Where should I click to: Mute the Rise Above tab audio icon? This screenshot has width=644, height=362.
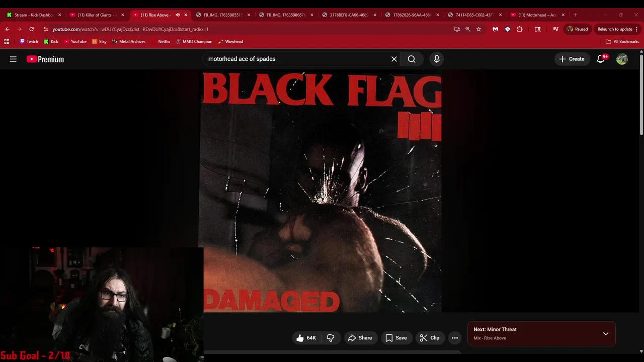tap(178, 15)
